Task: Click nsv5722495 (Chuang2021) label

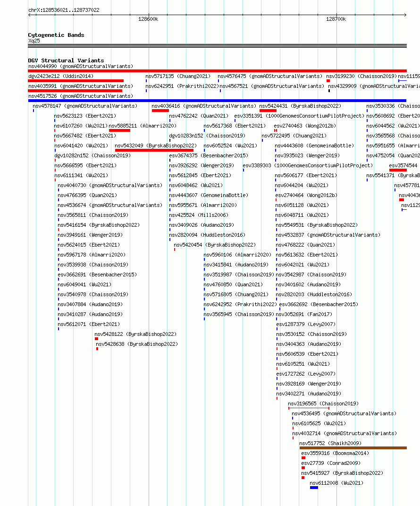Action: (x=294, y=136)
